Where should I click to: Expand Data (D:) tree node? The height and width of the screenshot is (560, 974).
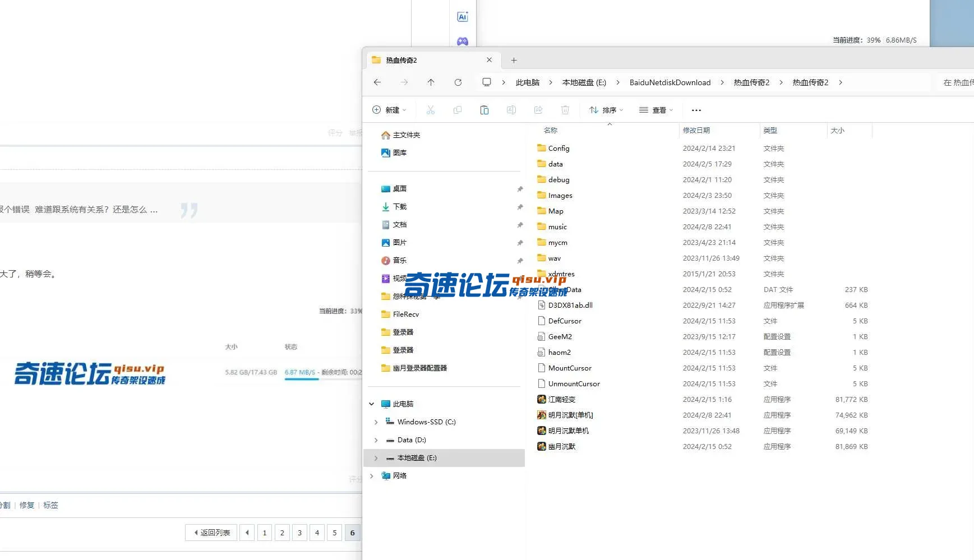[376, 440]
